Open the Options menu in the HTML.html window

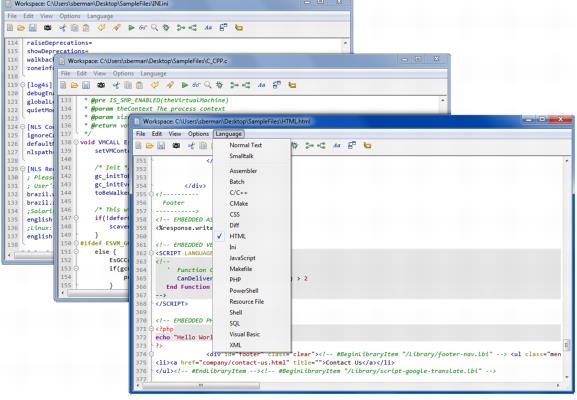[x=198, y=134]
